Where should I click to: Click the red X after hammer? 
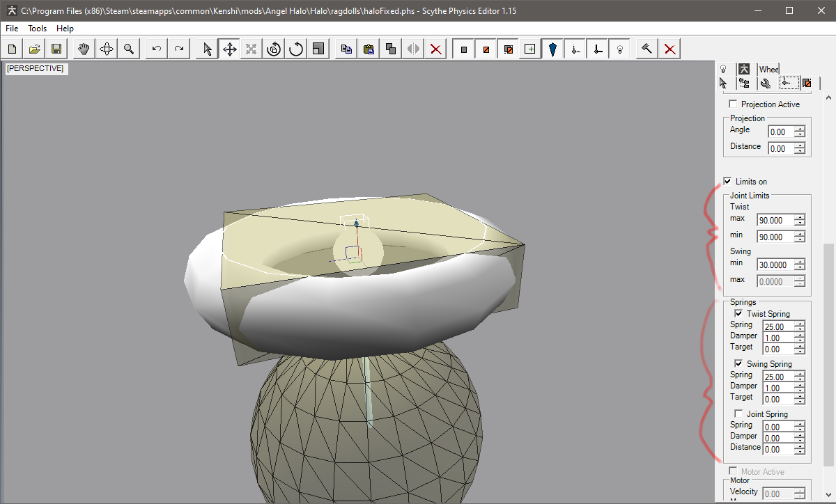669,49
